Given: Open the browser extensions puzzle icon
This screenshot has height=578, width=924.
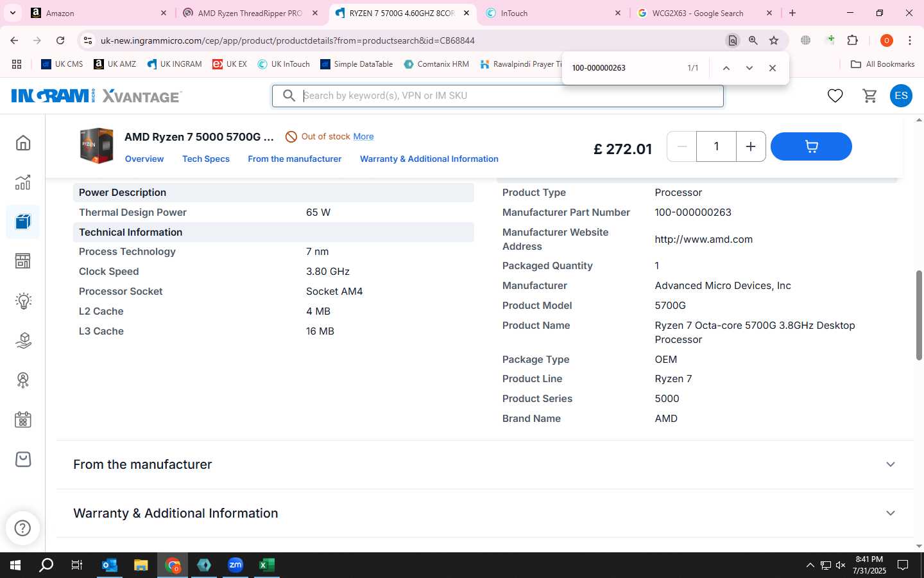Looking at the screenshot, I should 852,40.
